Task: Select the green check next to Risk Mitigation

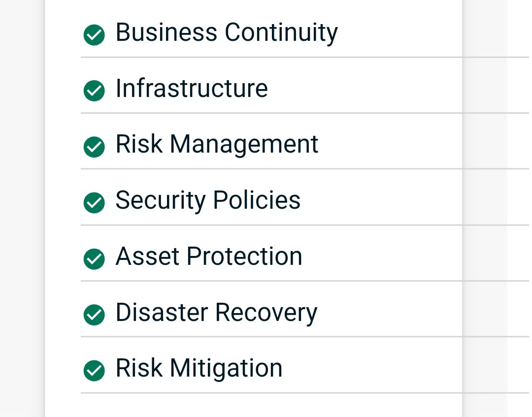Action: (x=94, y=371)
